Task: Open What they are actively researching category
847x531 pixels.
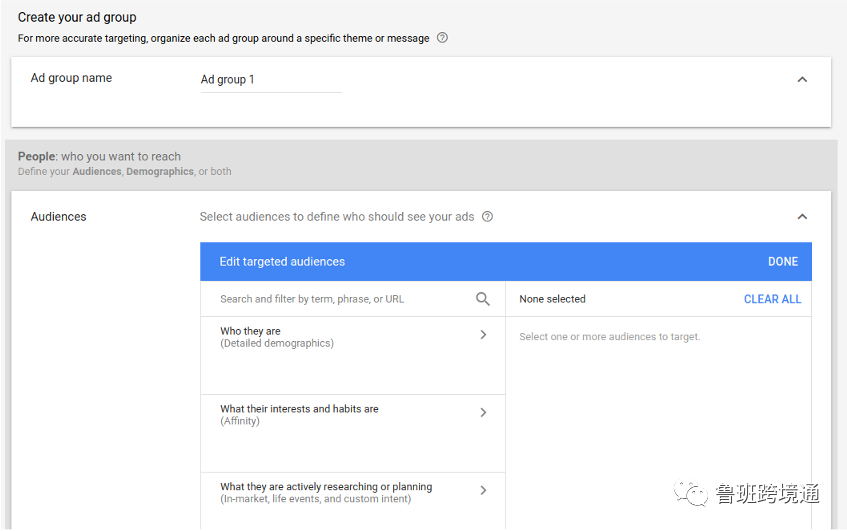Action: coord(326,492)
